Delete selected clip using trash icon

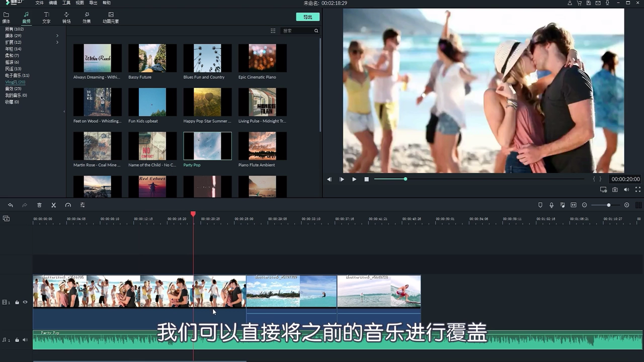(x=39, y=205)
